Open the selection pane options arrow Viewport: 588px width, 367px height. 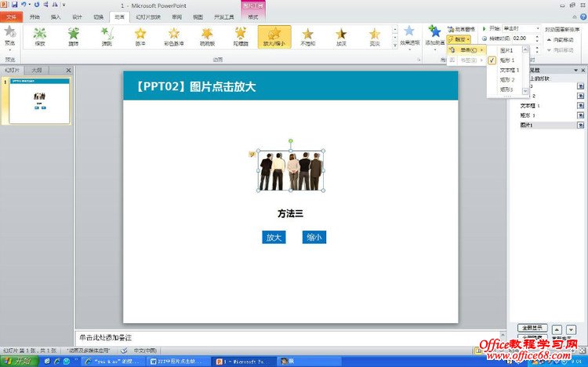[x=575, y=70]
